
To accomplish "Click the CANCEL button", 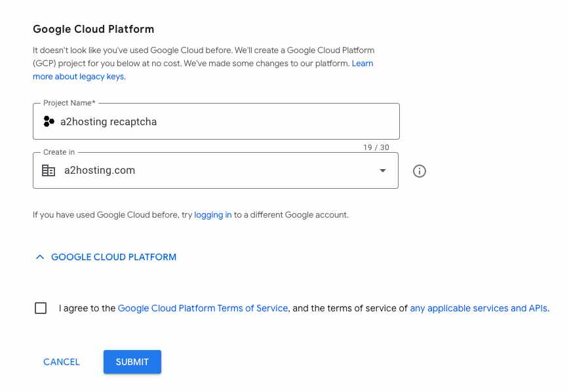I will [x=62, y=362].
